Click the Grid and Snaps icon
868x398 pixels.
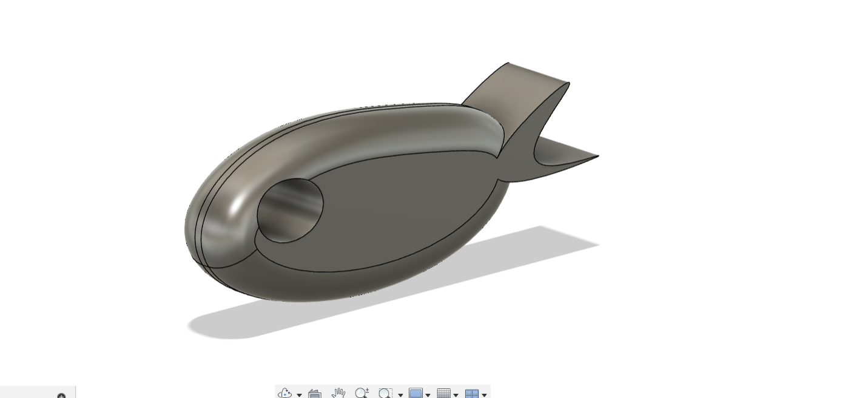pyautogui.click(x=444, y=393)
